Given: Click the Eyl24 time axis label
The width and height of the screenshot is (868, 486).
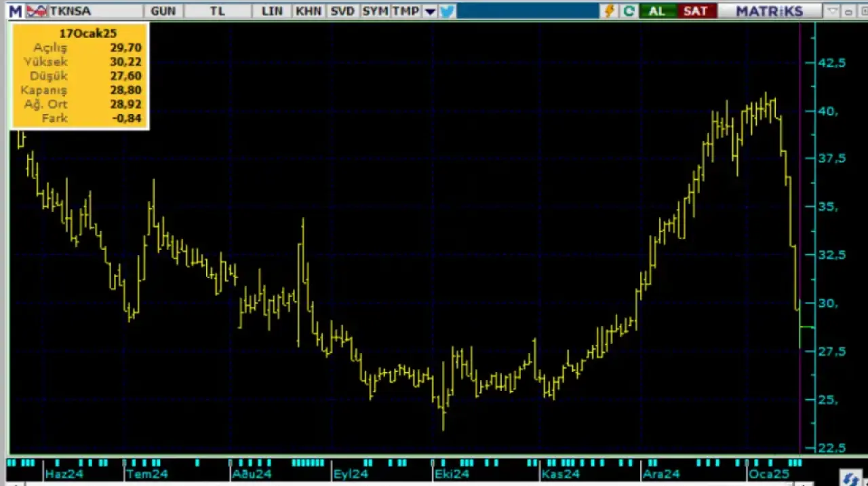Looking at the screenshot, I should pyautogui.click(x=351, y=474).
